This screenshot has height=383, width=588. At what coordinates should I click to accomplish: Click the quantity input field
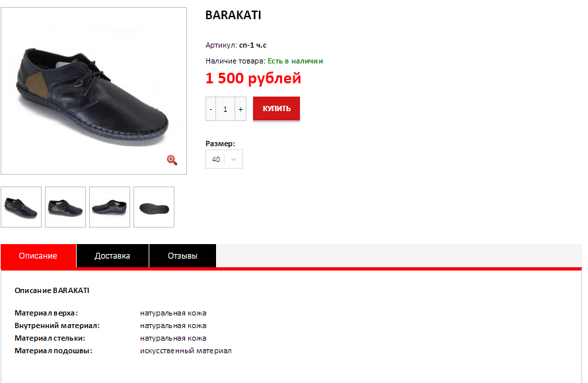pos(225,109)
